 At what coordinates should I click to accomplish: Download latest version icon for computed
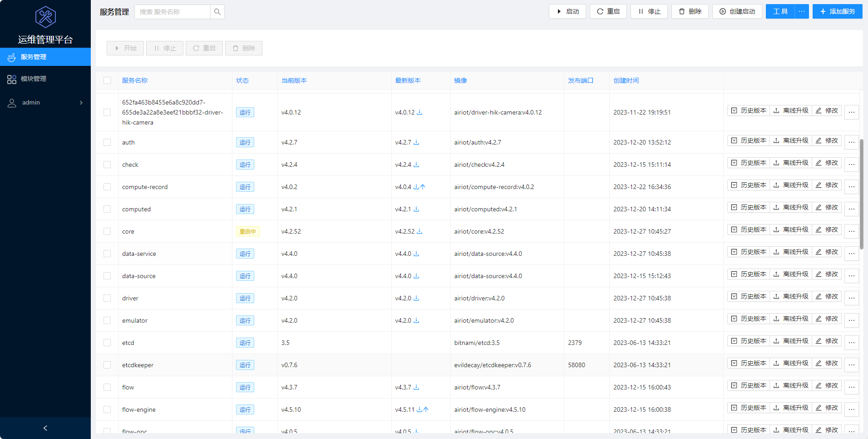(x=416, y=209)
